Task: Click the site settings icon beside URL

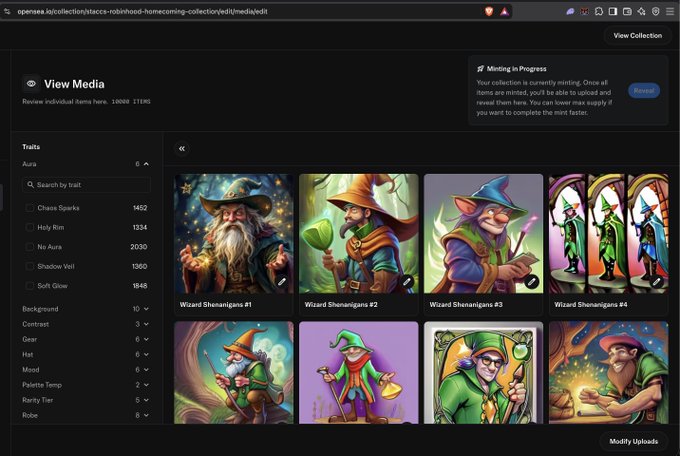Action: tap(7, 11)
